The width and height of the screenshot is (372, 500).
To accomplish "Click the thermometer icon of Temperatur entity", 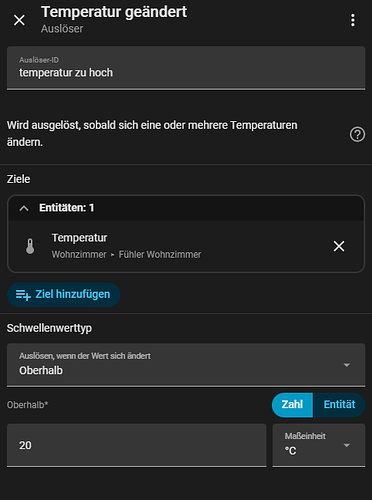I will click(30, 246).
